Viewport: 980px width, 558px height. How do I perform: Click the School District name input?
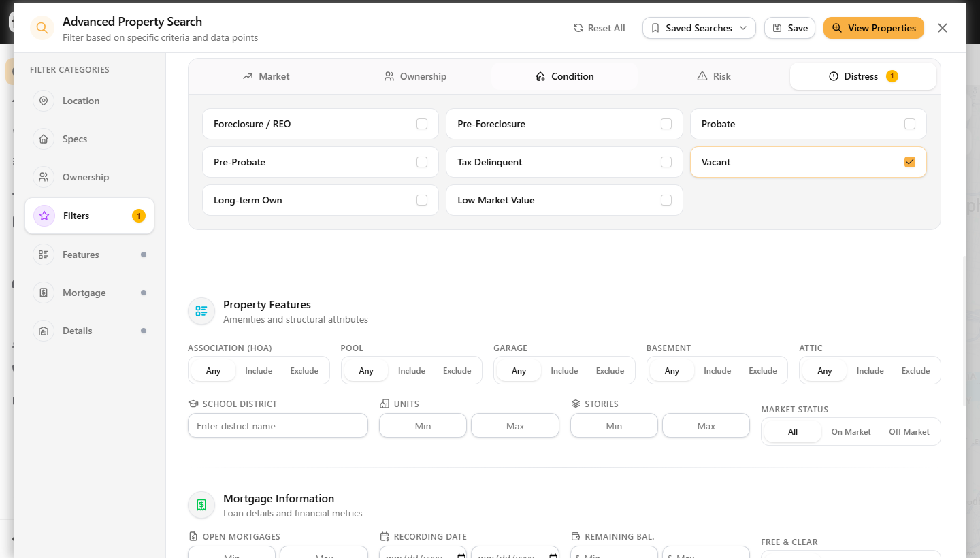point(278,426)
